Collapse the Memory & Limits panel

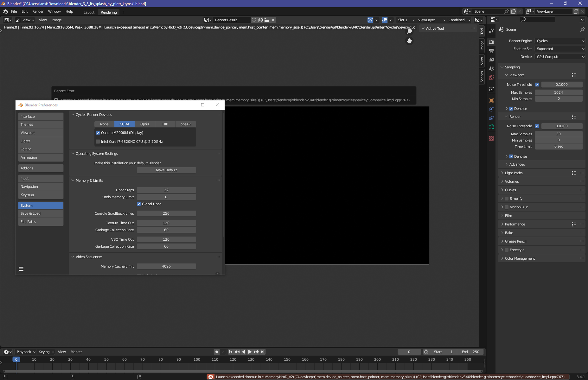[x=89, y=180]
